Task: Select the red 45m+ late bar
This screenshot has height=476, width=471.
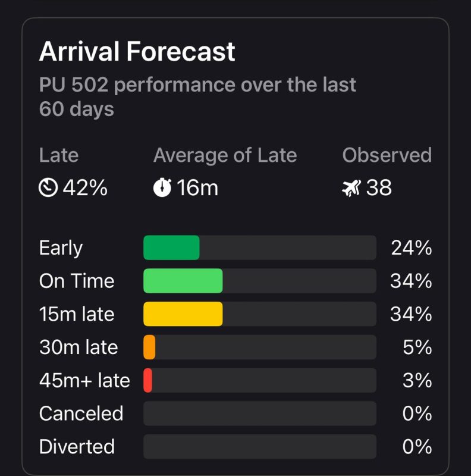Action: [x=148, y=380]
